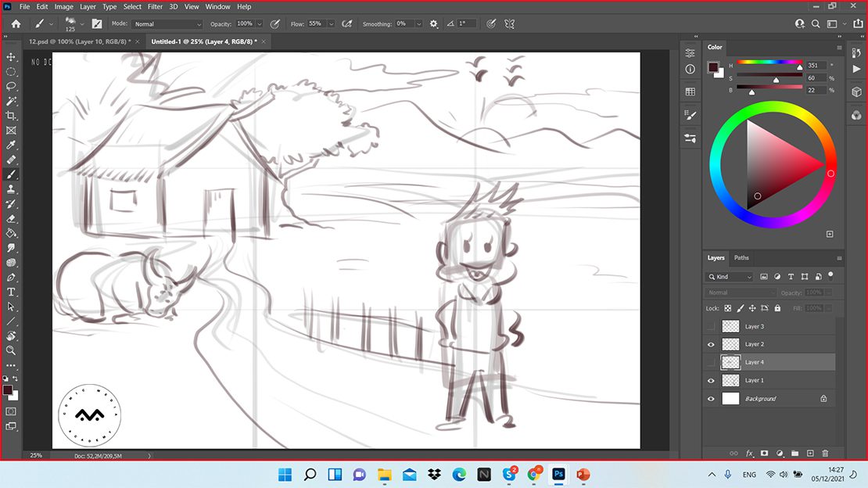
Task: Activate the Eraser tool
Action: click(11, 218)
